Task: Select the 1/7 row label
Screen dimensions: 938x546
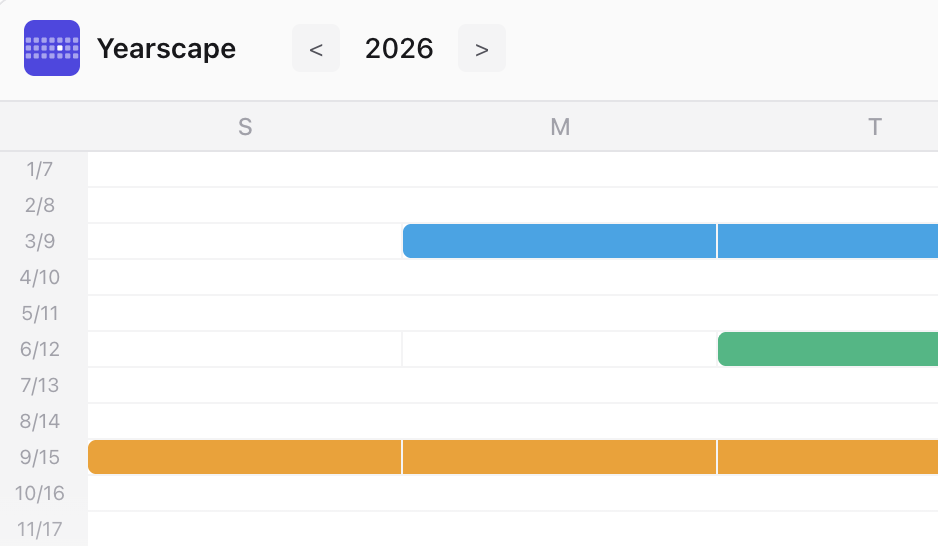Action: pos(40,170)
